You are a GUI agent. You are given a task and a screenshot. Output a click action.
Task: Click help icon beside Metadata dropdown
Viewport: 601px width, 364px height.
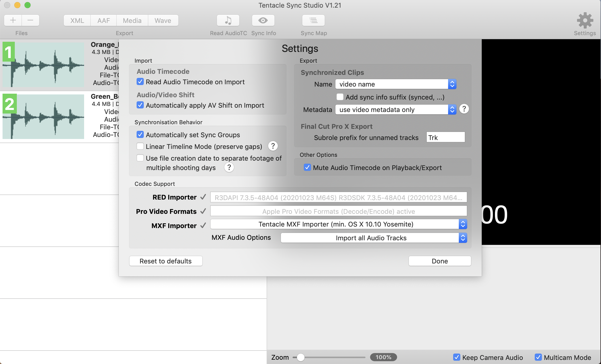(x=464, y=109)
